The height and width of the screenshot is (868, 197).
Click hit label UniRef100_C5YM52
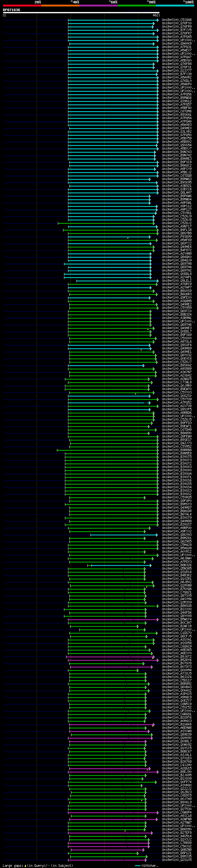pos(177,446)
